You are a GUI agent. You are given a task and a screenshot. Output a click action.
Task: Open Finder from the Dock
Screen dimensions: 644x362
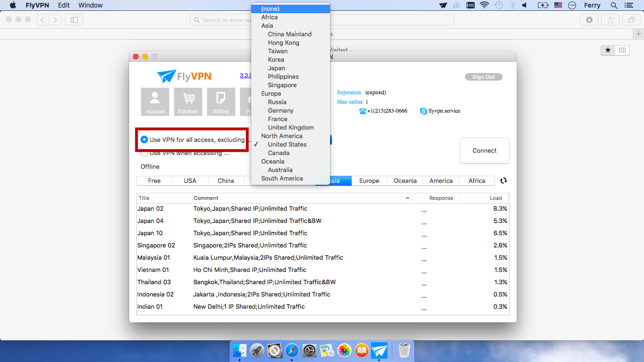click(x=240, y=351)
